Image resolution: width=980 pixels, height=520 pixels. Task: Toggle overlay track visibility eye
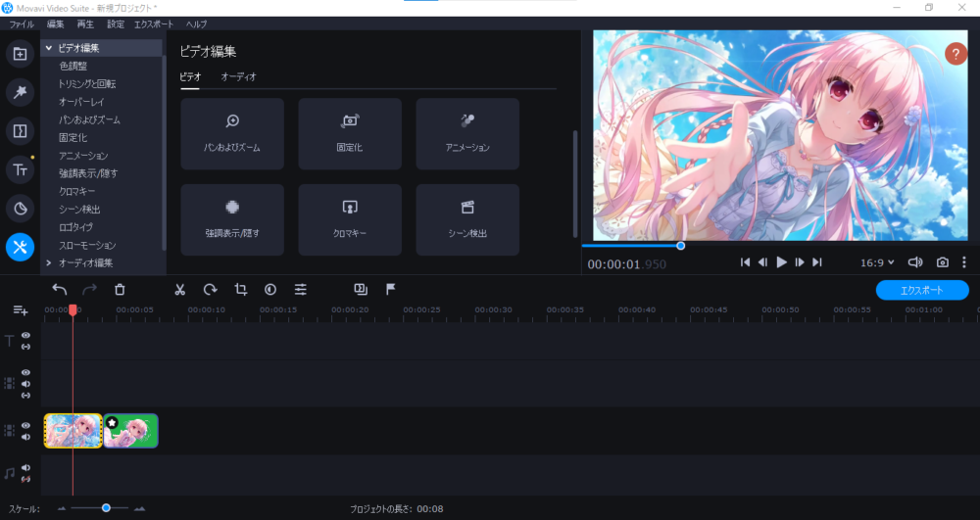(25, 373)
